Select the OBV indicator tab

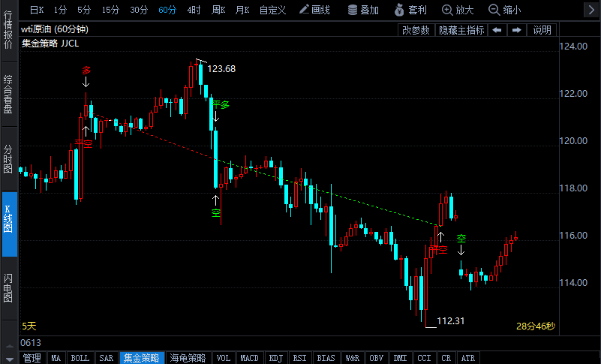point(377,358)
